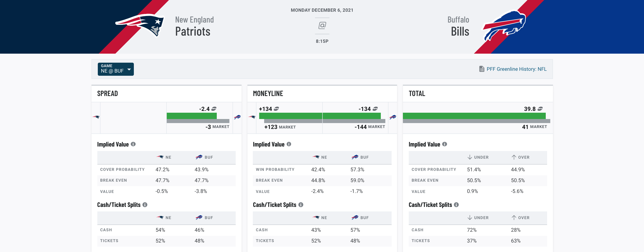
Task: Click the football icon next to 39.8 total
Action: click(x=540, y=109)
